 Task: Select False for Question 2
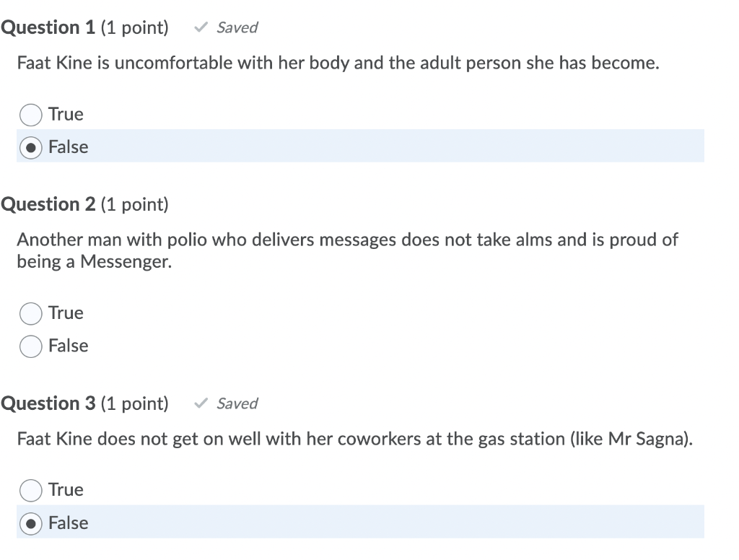(30, 346)
